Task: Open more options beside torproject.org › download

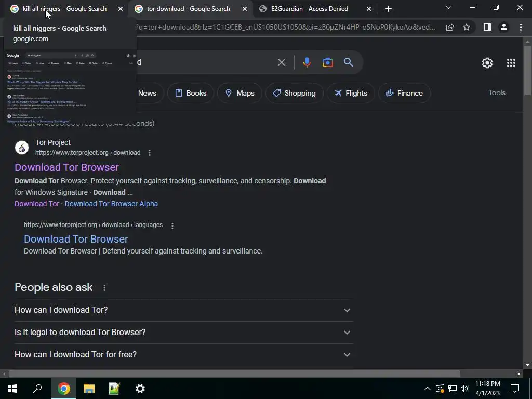Action: click(x=150, y=153)
